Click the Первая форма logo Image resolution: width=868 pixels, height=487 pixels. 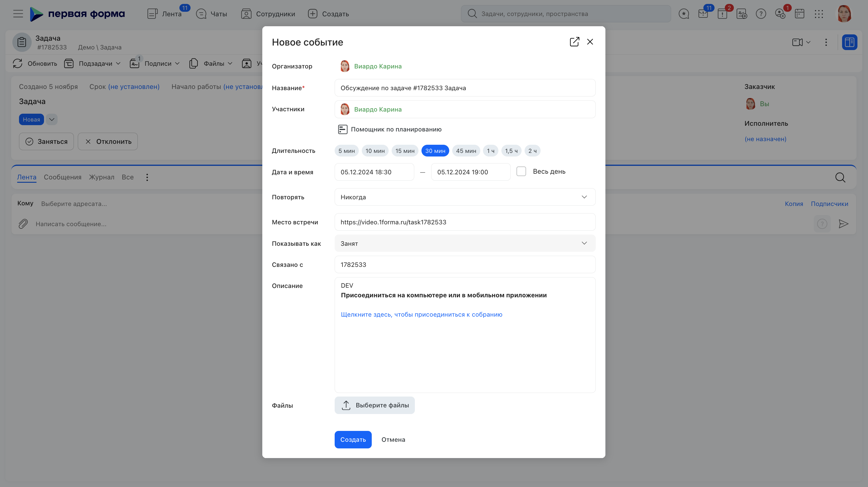click(x=77, y=14)
